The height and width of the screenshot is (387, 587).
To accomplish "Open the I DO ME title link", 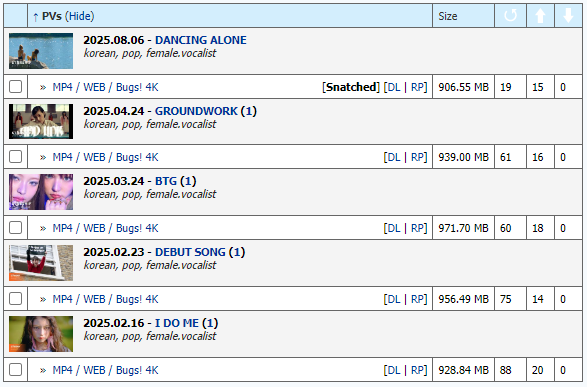I will coord(177,323).
